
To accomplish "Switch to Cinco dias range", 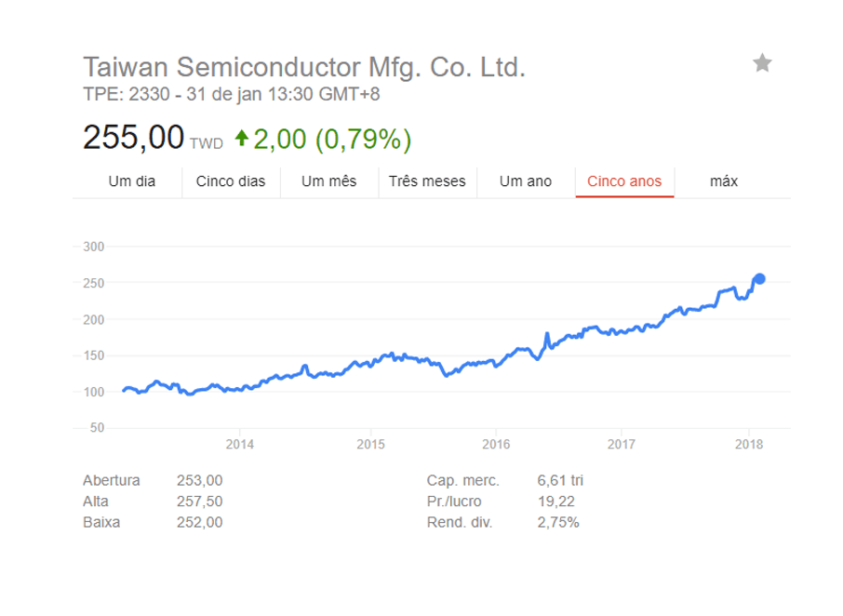I will coord(231,181).
